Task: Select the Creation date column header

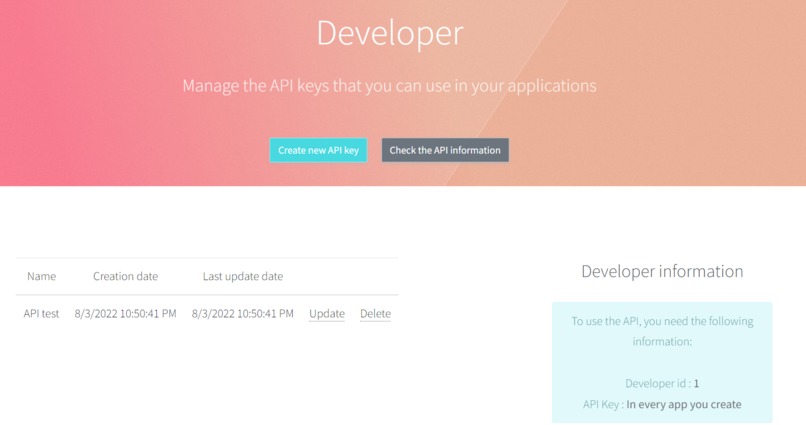Action: coord(125,276)
